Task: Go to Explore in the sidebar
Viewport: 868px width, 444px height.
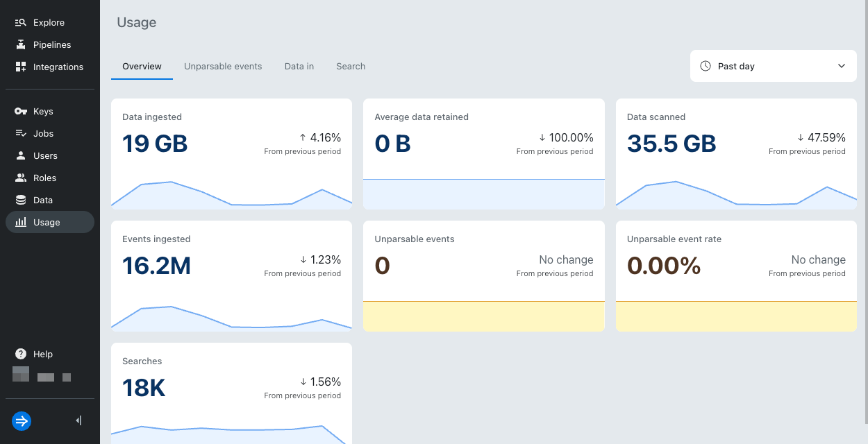Action: click(49, 23)
